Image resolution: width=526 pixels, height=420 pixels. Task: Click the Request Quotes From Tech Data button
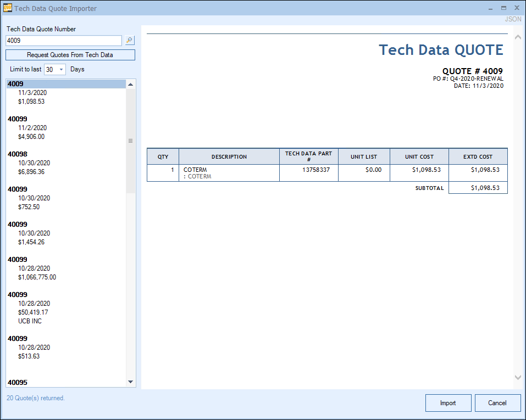70,55
